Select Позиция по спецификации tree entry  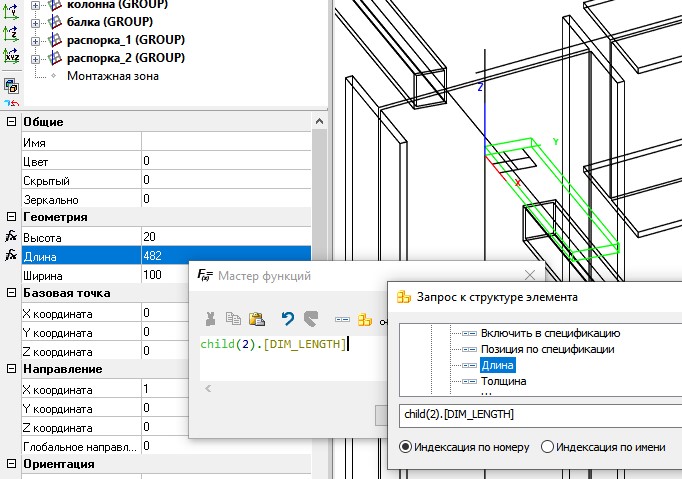point(547,349)
